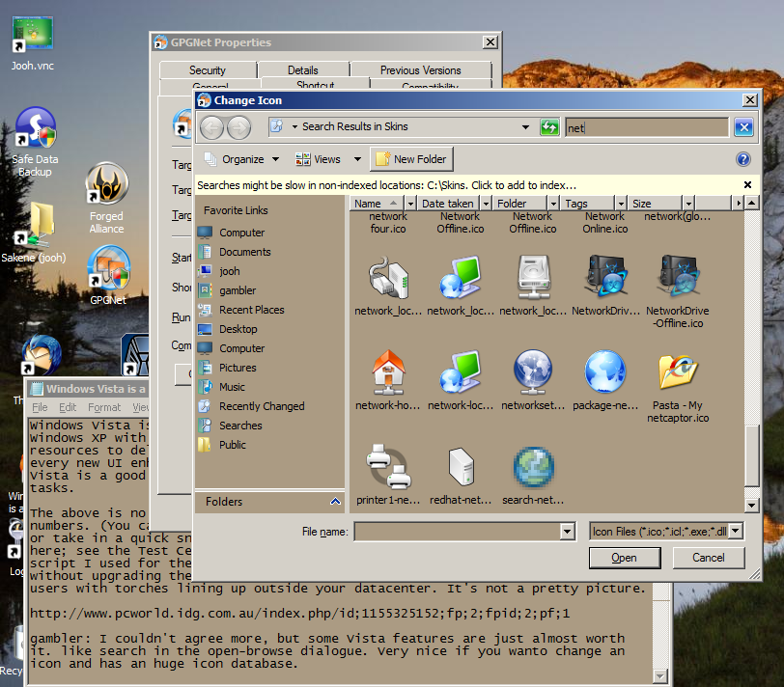This screenshot has height=687, width=784.
Task: Select the network_loc... hard drive icon file
Action: pyautogui.click(x=533, y=286)
